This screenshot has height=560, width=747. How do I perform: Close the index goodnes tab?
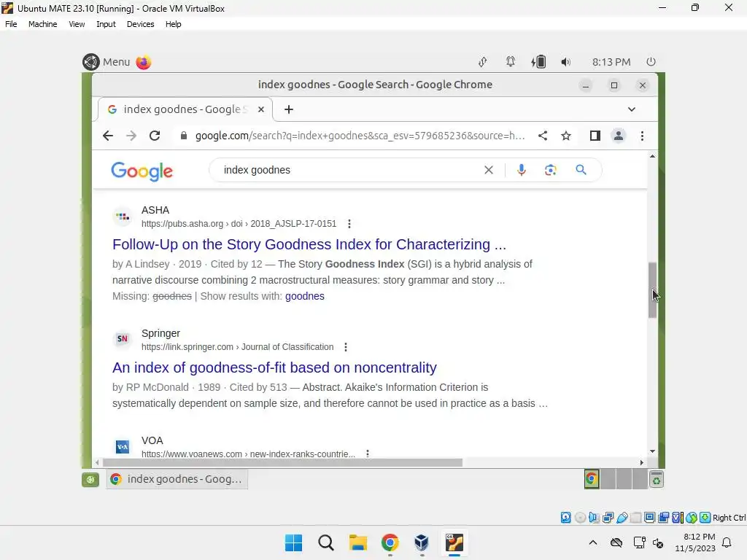click(x=261, y=109)
